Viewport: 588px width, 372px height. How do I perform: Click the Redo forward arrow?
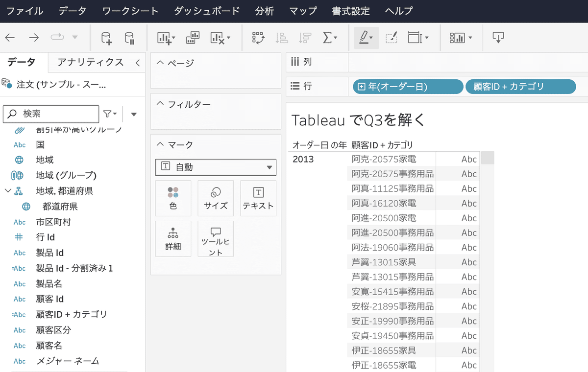[34, 38]
